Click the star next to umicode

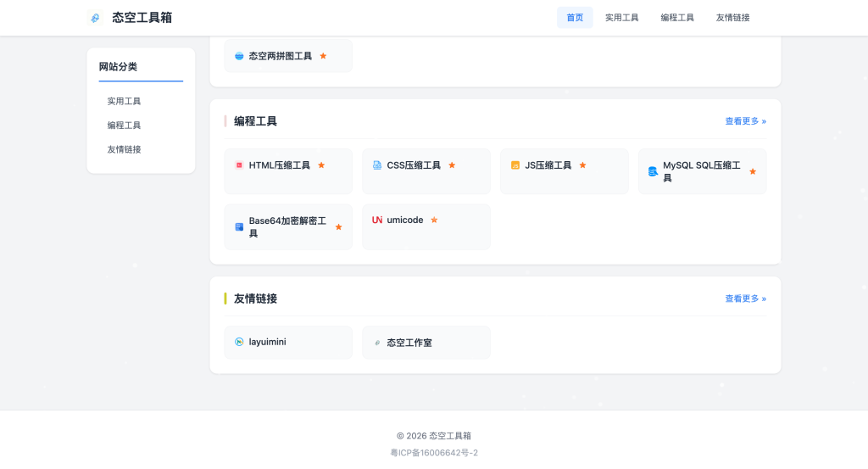434,220
